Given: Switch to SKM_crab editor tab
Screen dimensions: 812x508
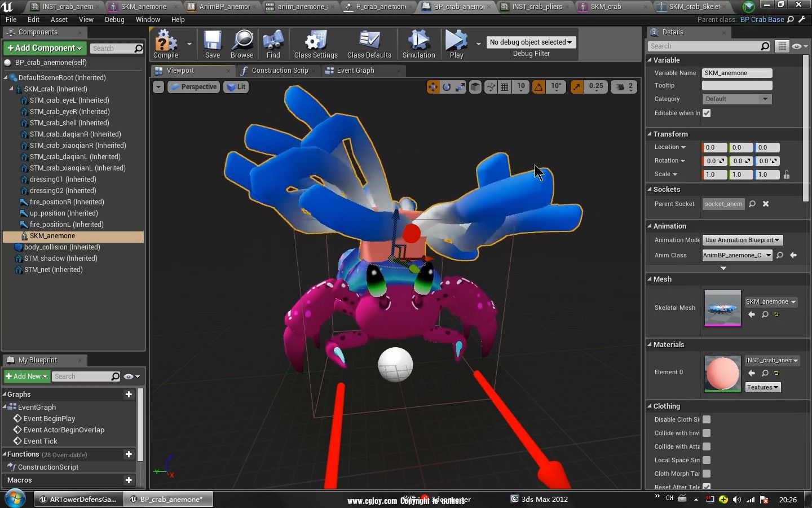Looking at the screenshot, I should pyautogui.click(x=606, y=7).
